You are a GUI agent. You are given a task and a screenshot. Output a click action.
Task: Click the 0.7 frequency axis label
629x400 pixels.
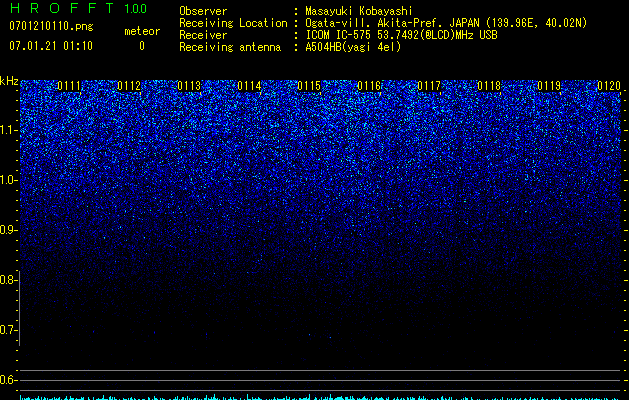pyautogui.click(x=9, y=330)
